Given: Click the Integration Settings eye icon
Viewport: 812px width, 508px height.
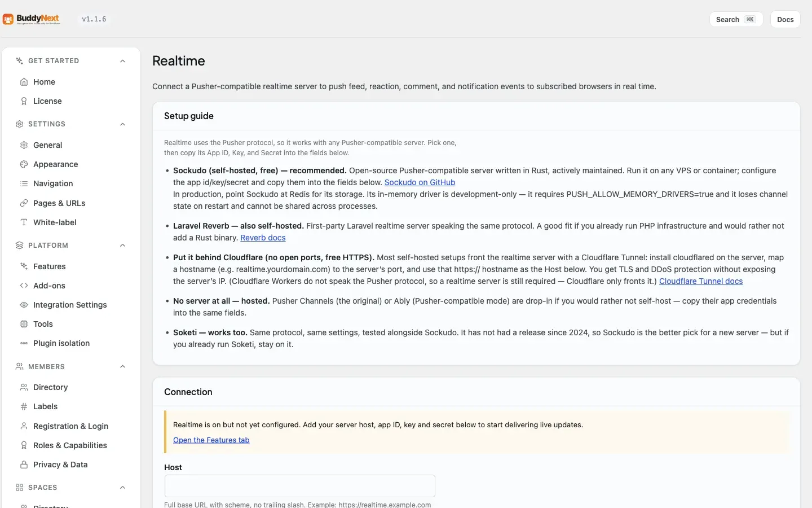Looking at the screenshot, I should (x=24, y=305).
